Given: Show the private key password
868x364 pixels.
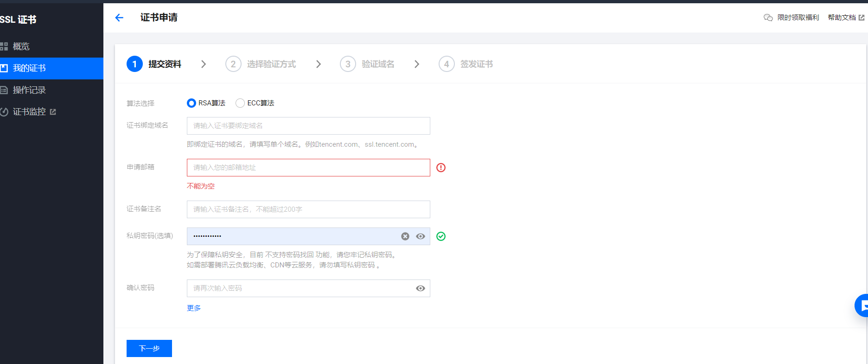Looking at the screenshot, I should (x=421, y=236).
